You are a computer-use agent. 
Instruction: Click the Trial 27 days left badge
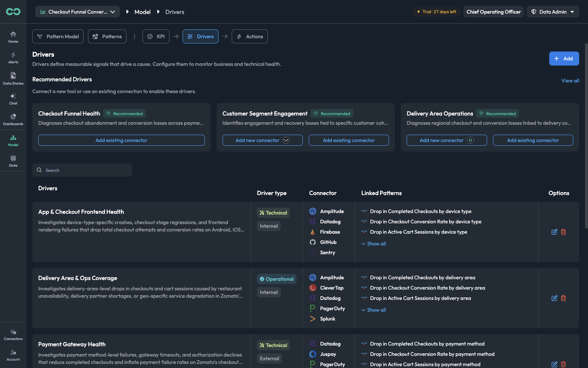(x=437, y=12)
